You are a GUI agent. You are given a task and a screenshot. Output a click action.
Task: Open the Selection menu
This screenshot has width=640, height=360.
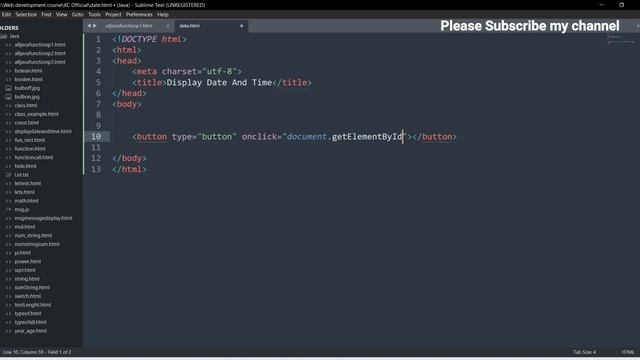[26, 14]
